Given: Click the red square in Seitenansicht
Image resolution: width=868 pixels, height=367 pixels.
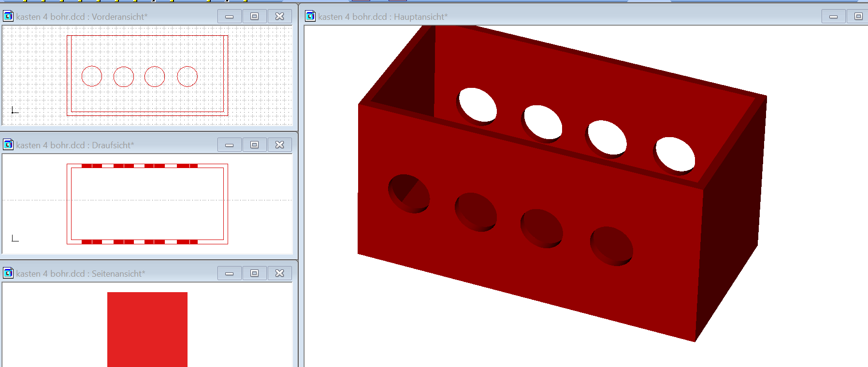Looking at the screenshot, I should 147,328.
